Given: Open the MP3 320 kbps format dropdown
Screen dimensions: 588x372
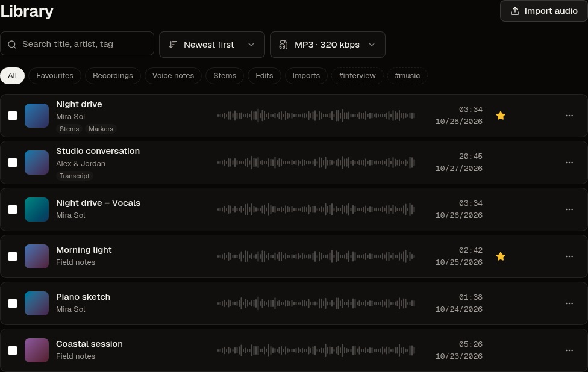Looking at the screenshot, I should pyautogui.click(x=327, y=45).
